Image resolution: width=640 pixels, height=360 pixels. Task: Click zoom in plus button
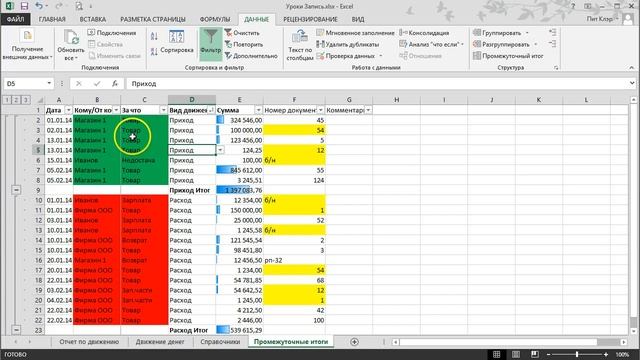(x=606, y=354)
